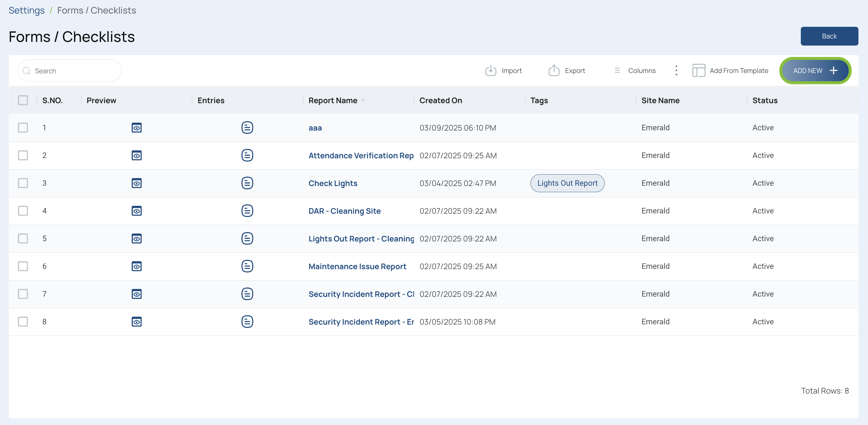Toggle the select-all header checkbox

23,100
